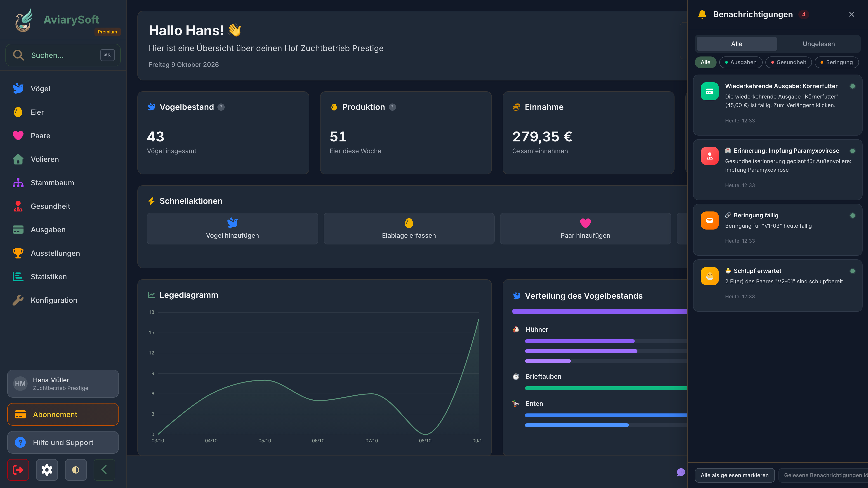Switch to the Ungelesen tab
868x488 pixels.
tap(818, 44)
